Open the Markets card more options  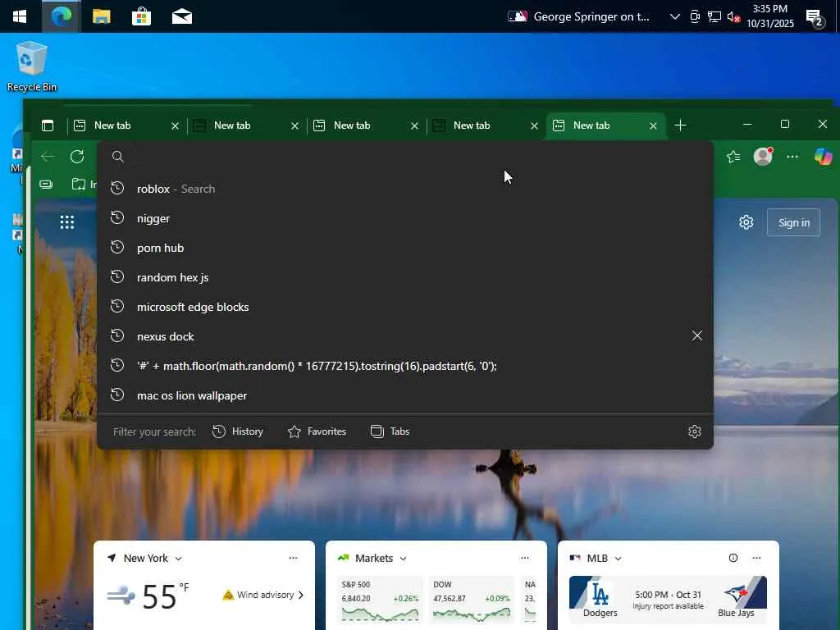[x=524, y=558]
